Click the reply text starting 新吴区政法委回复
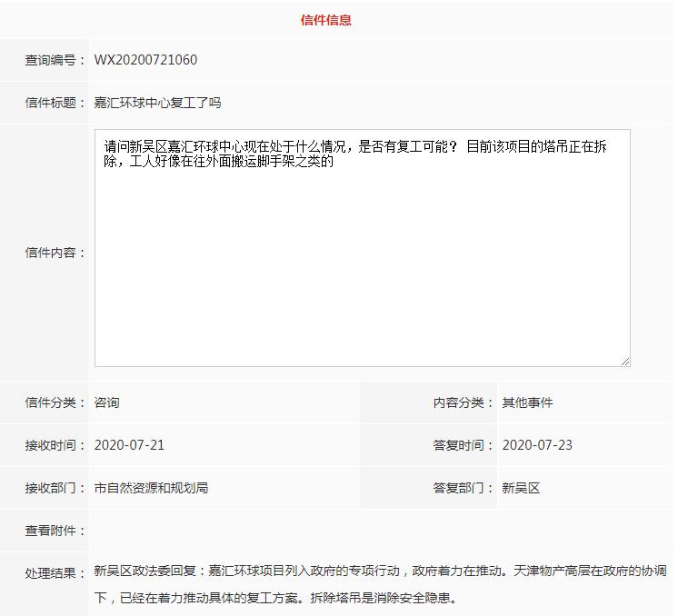Viewport: 678px width, 616px height. click(x=380, y=584)
